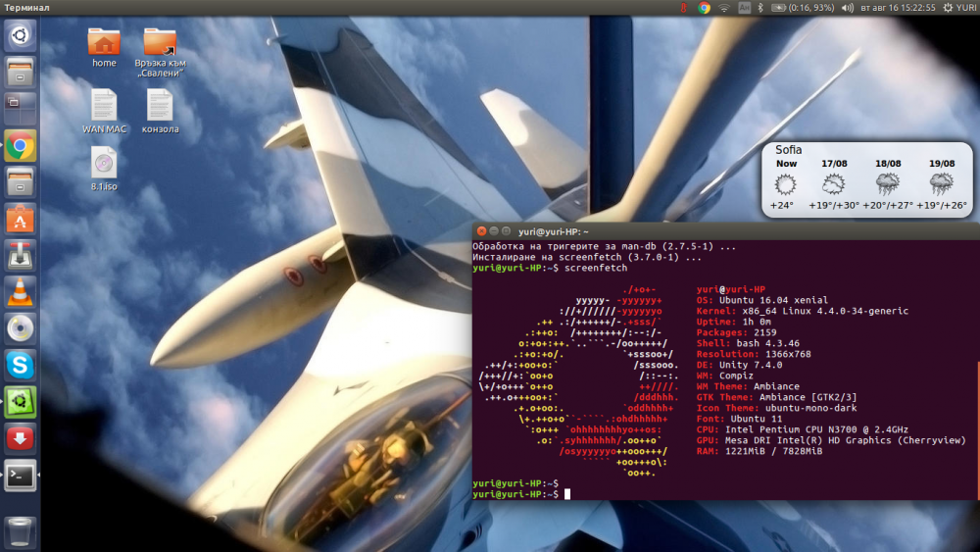Viewport: 980px width, 552px height.
Task: Click the DE: Unity 7.4.0 line
Action: pyautogui.click(x=739, y=365)
